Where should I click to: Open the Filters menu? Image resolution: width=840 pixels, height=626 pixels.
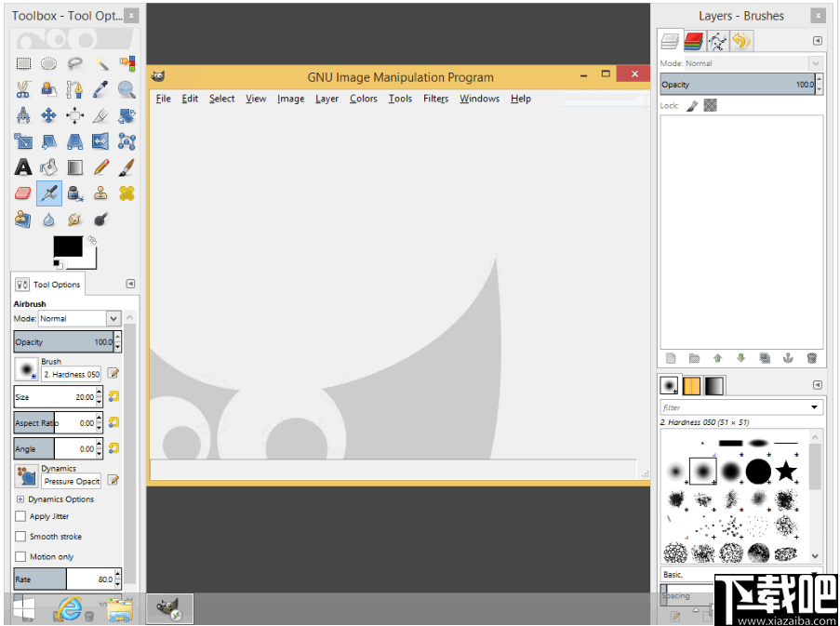435,99
